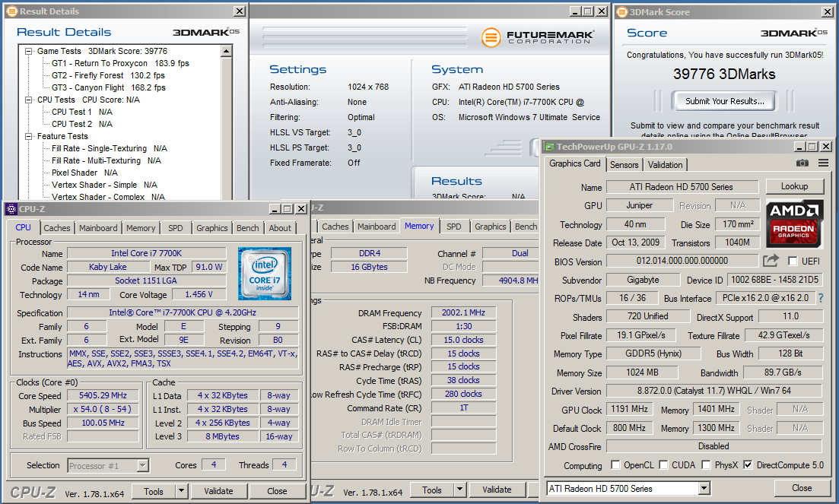This screenshot has width=839, height=504.
Task: Switch to the Sensors tab in GPU-Z
Action: (x=624, y=165)
